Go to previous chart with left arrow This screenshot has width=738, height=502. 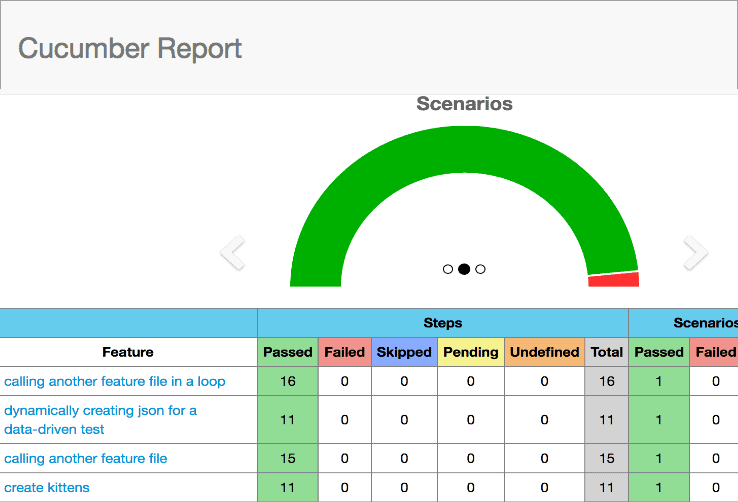(233, 253)
